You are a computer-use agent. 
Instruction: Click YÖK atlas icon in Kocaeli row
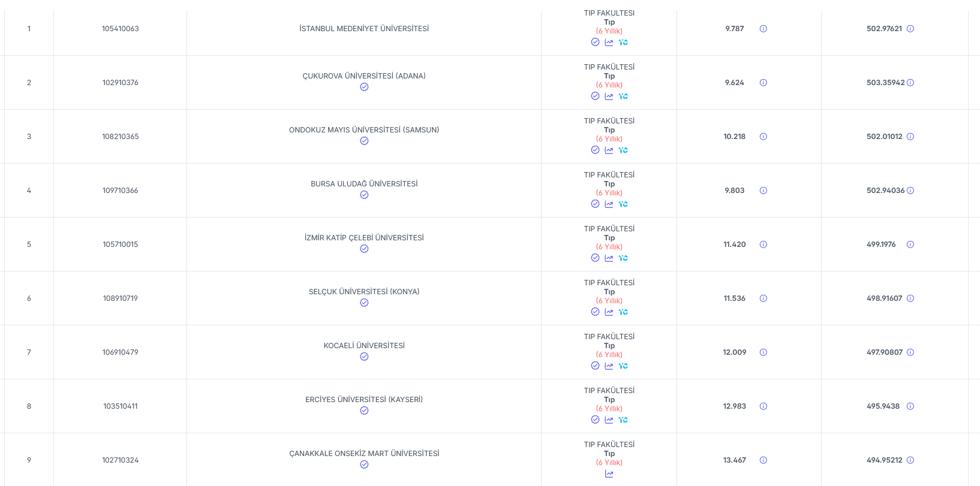[623, 366]
